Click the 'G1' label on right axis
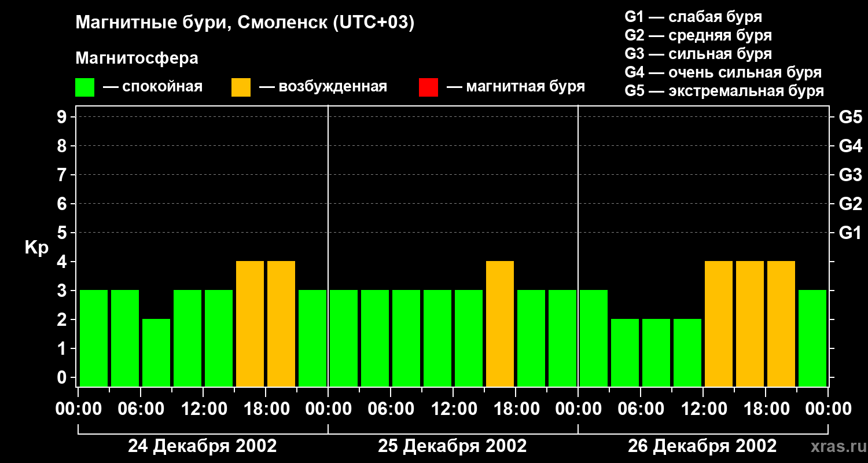Viewport: 868px width, 463px height. pos(850,233)
